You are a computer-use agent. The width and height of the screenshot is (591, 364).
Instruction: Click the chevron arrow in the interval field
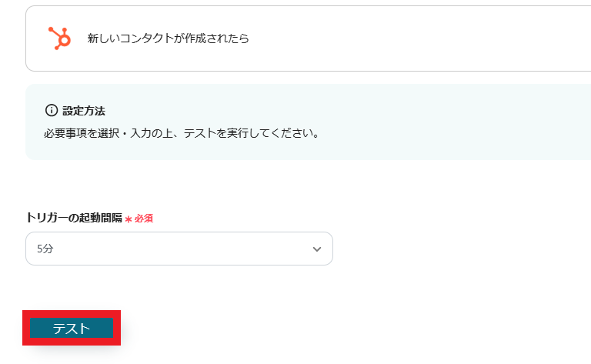click(x=317, y=249)
